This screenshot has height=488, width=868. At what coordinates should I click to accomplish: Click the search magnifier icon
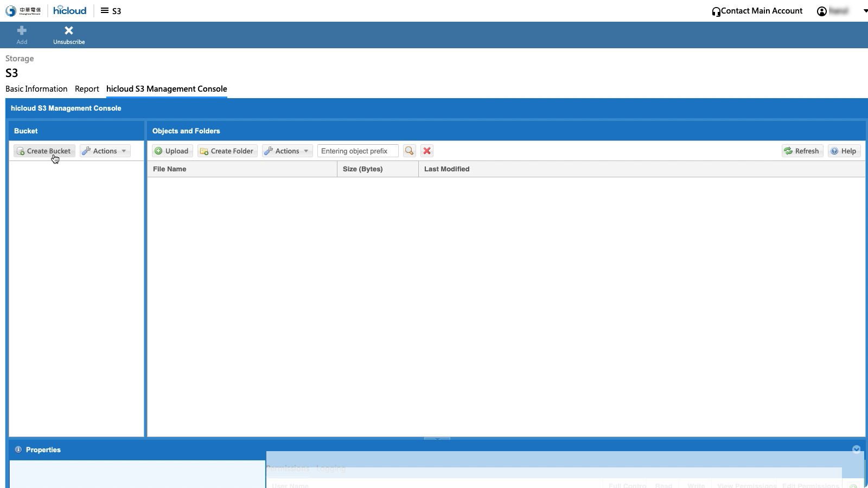point(409,151)
